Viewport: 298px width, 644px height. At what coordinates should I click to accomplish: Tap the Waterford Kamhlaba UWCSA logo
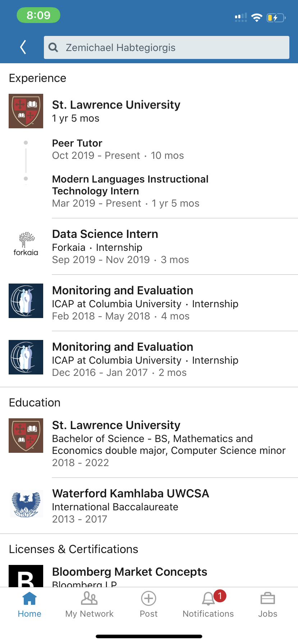point(26,503)
